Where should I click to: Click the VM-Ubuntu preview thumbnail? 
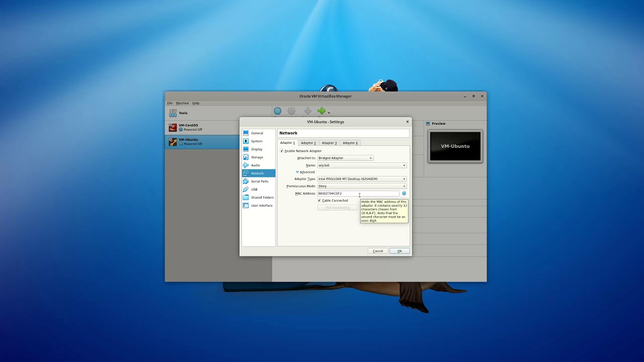(455, 146)
